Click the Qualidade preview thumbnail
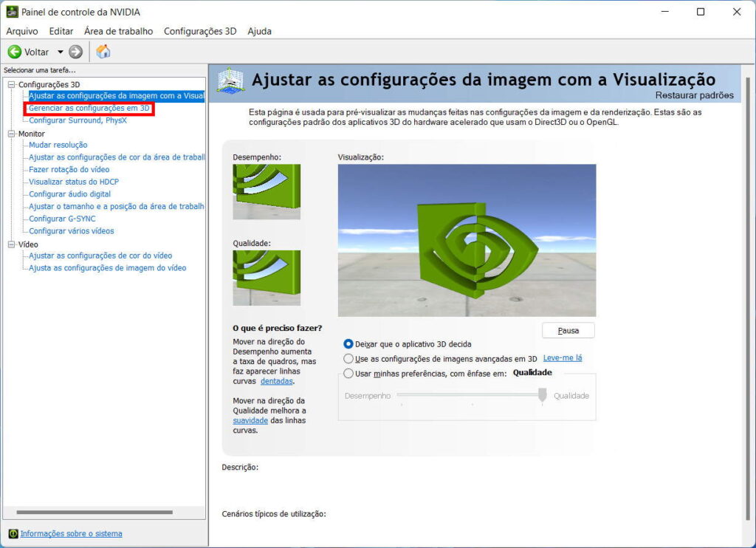Viewport: 756px width, 548px height. [267, 278]
